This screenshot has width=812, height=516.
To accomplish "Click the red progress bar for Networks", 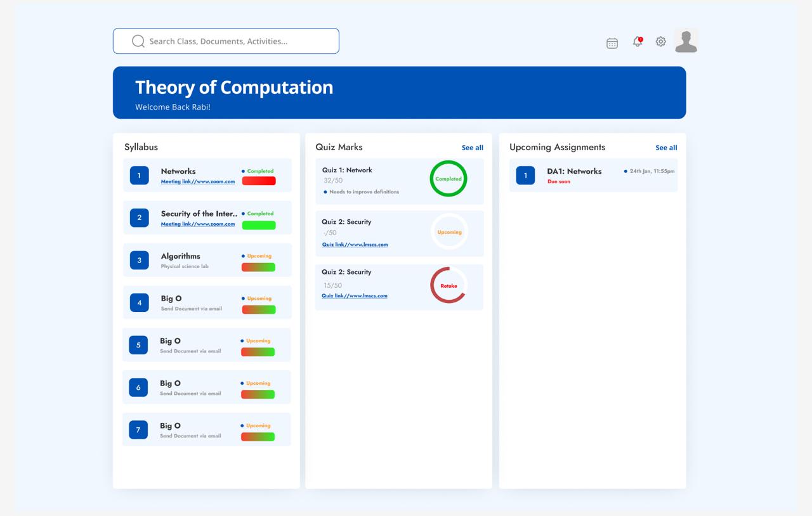I will click(259, 181).
